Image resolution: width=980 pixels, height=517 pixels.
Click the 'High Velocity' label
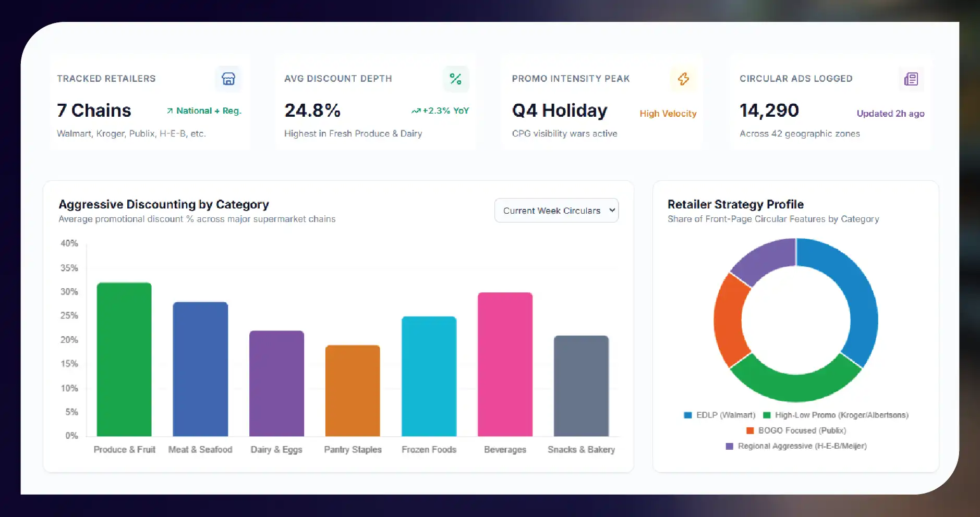click(668, 114)
